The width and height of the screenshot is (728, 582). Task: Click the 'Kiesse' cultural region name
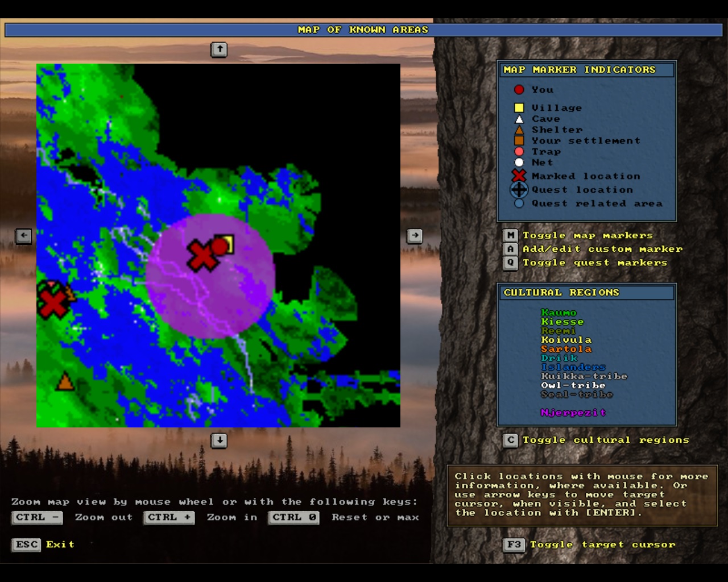click(x=562, y=322)
